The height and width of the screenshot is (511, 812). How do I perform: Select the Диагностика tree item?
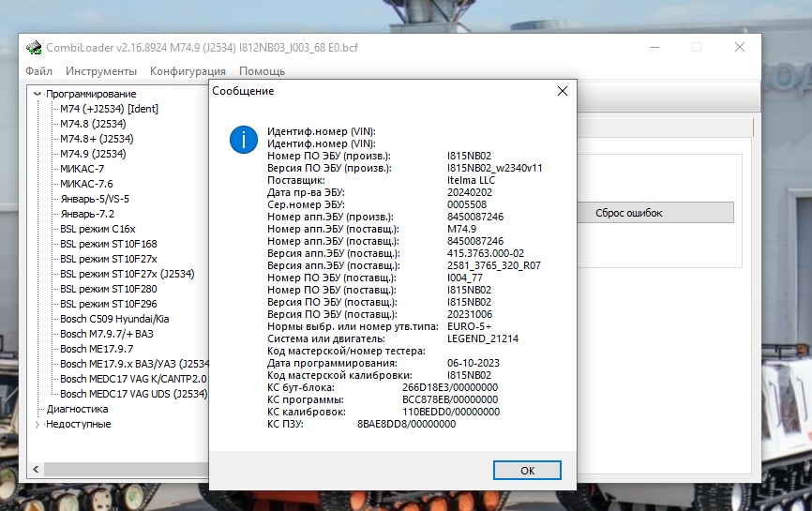click(x=77, y=409)
